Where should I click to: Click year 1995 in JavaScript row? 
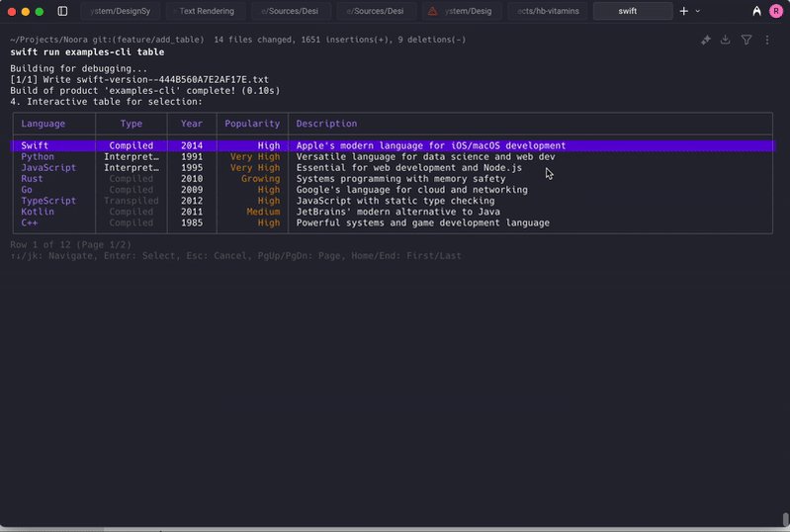[x=192, y=168]
